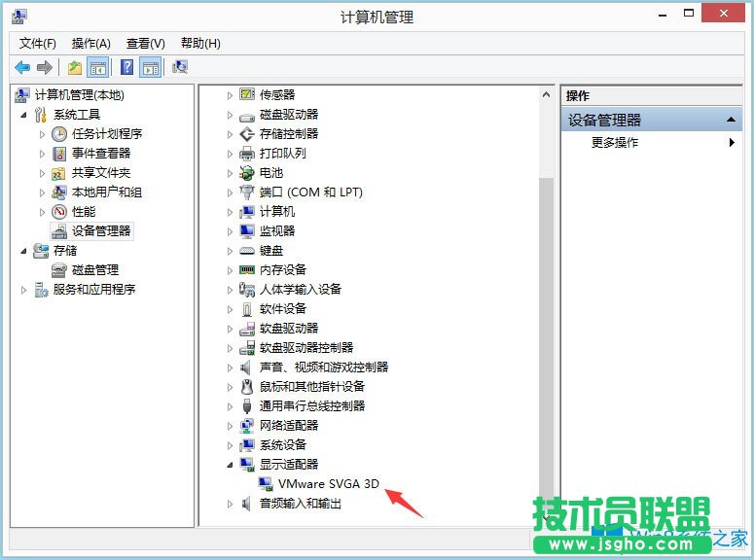Viewport: 754px width, 560px height.
Task: Click the 共享文件夹 icon
Action: [58, 173]
